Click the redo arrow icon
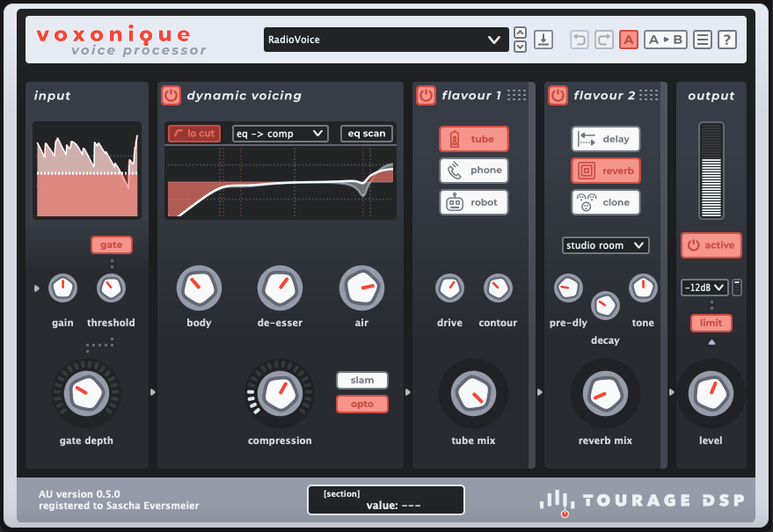The height and width of the screenshot is (532, 773). pyautogui.click(x=604, y=40)
